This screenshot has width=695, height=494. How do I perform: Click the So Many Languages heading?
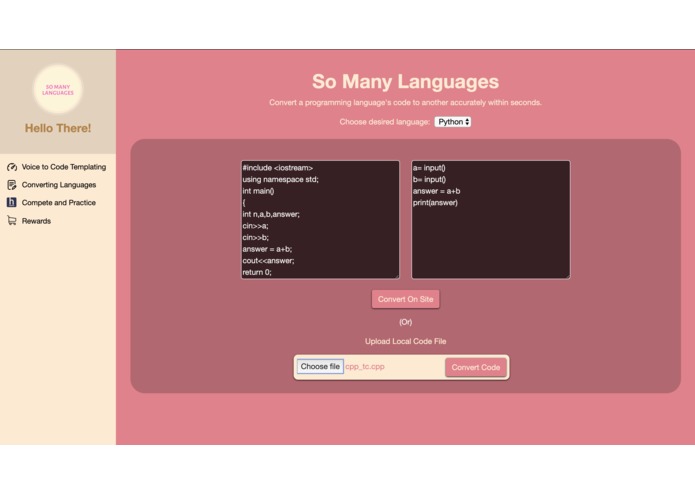point(406,82)
